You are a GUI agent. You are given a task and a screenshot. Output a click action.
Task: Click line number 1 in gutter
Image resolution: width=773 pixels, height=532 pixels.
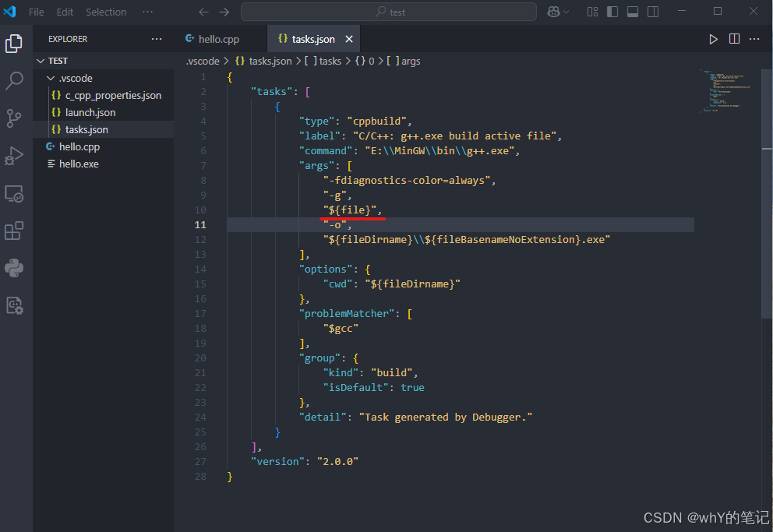coord(203,77)
